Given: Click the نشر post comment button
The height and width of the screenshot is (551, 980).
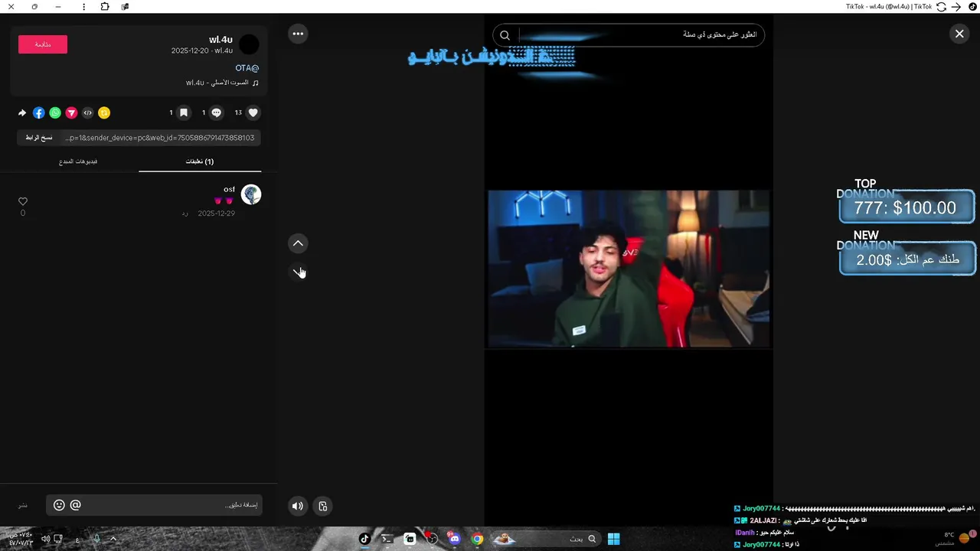Looking at the screenshot, I should click(x=23, y=505).
